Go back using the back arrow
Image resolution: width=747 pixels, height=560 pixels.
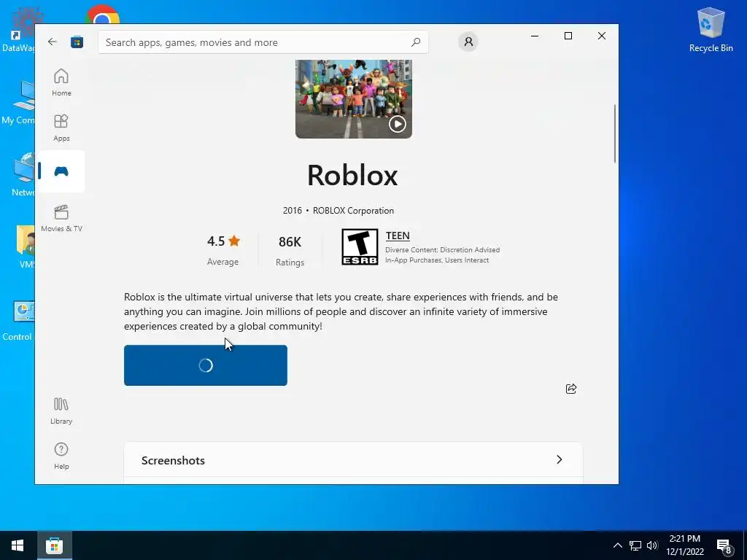53,42
